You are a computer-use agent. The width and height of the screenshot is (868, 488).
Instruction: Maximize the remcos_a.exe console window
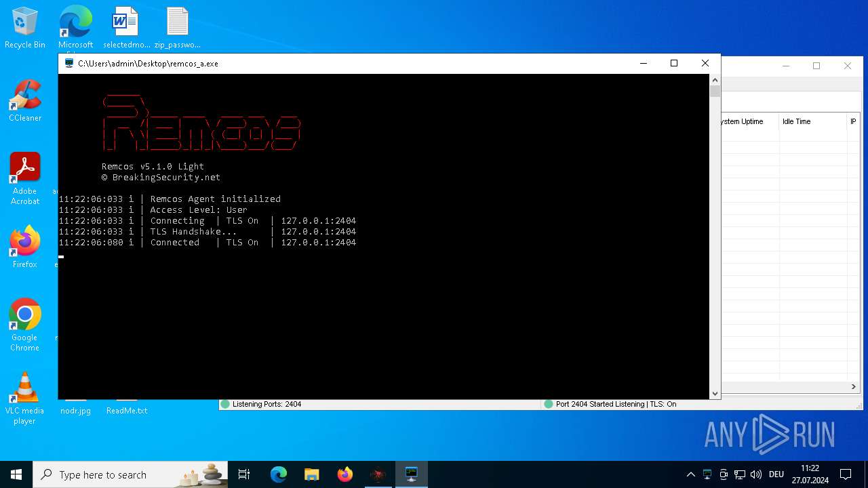[674, 63]
